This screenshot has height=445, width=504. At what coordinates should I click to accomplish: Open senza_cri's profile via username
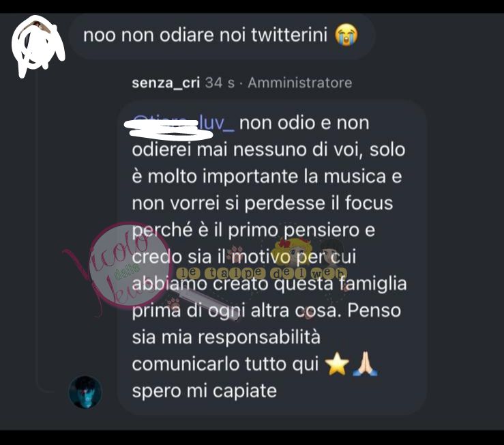[166, 83]
